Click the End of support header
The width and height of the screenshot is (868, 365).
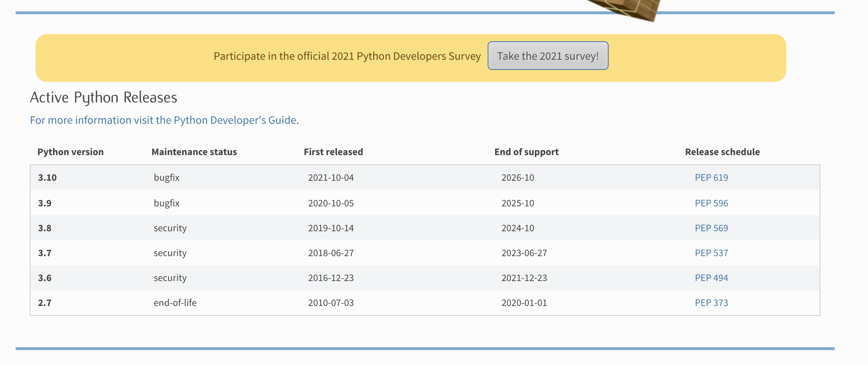coord(526,152)
